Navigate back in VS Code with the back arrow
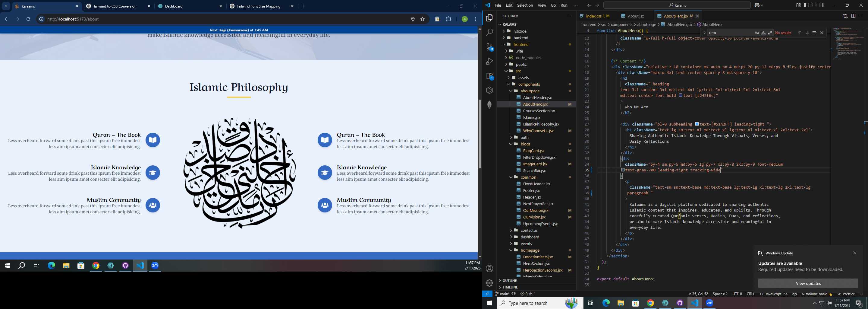Screen dimensions: 868x309 tap(589, 5)
